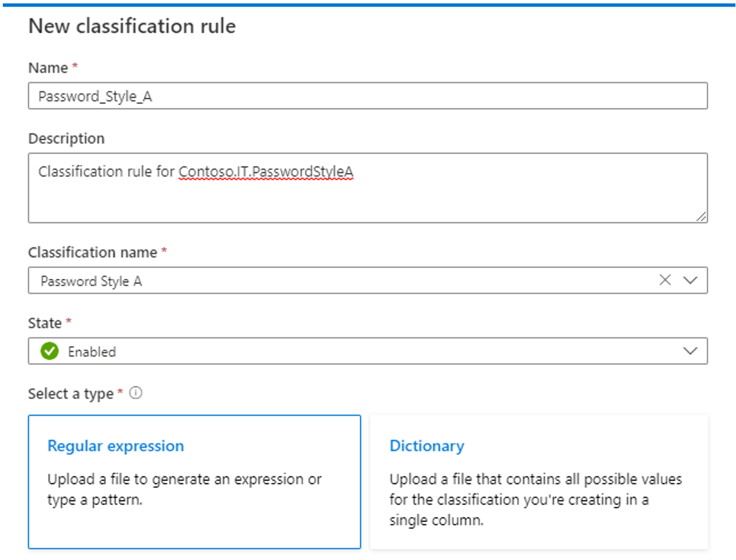Expand the Classification name dropdown chevron

point(690,280)
